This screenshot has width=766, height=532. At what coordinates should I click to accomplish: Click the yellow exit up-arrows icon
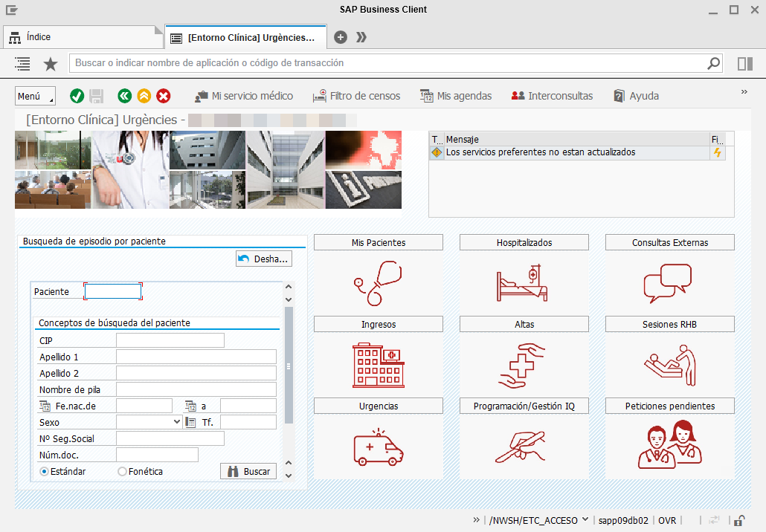click(x=144, y=96)
